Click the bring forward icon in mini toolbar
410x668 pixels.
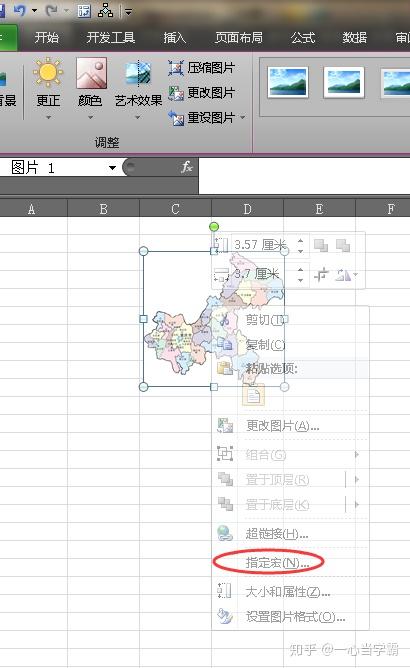coord(321,245)
